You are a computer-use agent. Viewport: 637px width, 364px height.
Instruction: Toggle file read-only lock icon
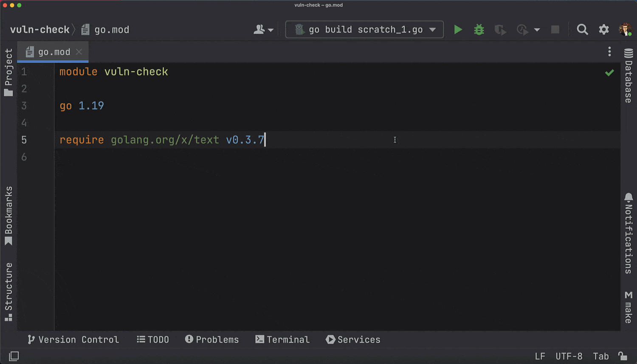point(622,356)
